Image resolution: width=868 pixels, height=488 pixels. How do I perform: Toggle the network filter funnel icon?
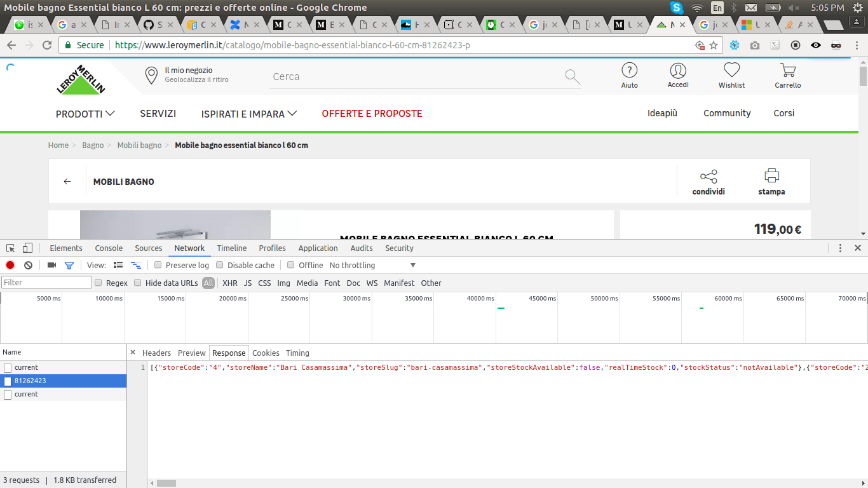click(69, 265)
